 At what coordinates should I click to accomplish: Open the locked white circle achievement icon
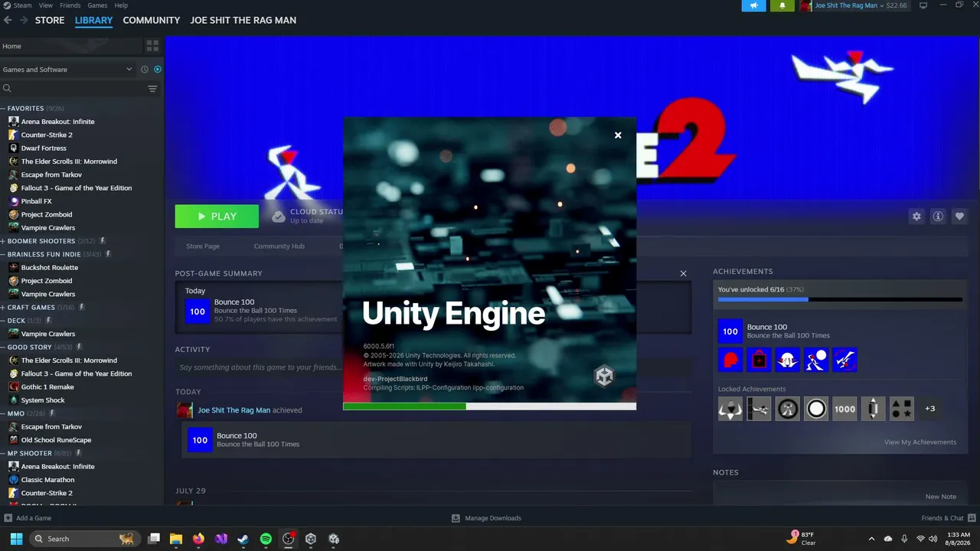tap(816, 409)
